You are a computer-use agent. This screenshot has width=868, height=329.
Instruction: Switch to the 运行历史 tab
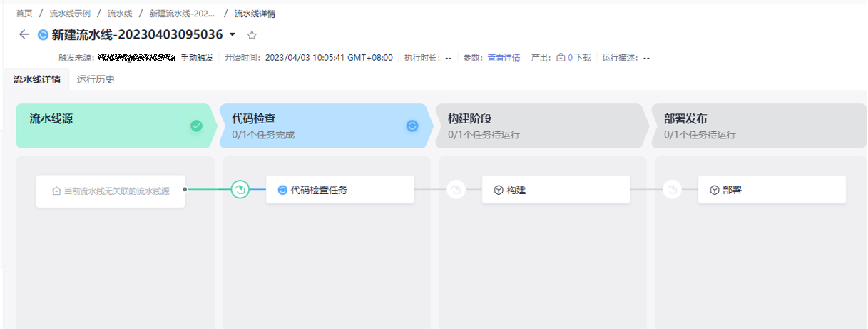pos(96,79)
